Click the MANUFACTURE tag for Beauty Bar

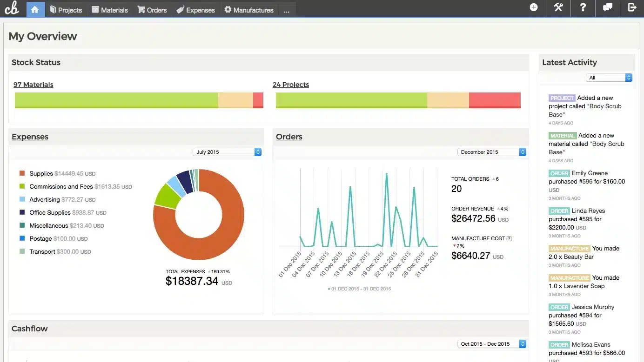pyautogui.click(x=570, y=249)
